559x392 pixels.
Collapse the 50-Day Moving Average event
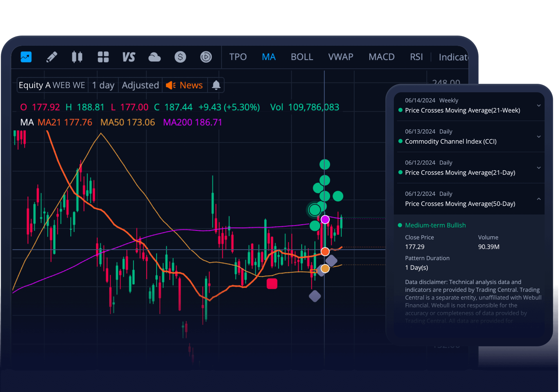pos(539,199)
